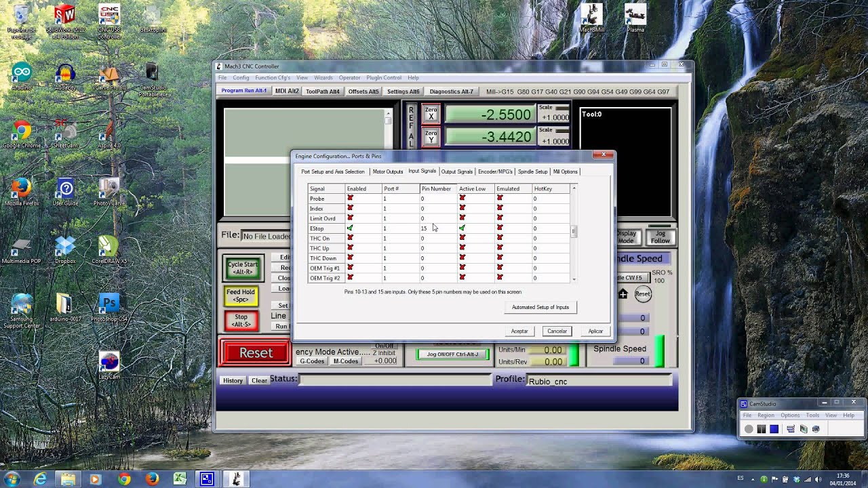
Task: Click CamStudio SWF producer icon
Action: 816,429
